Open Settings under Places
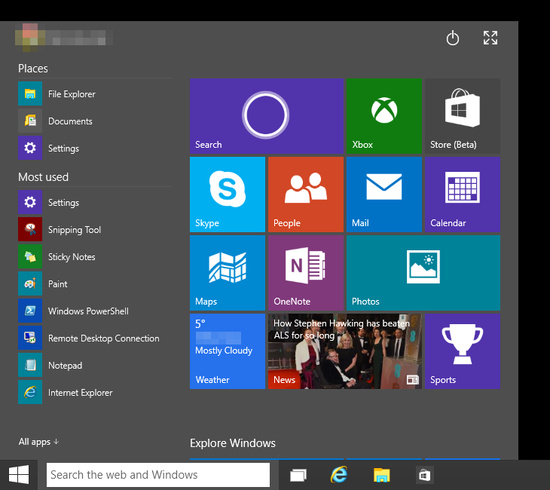The image size is (550, 490). tap(95, 148)
